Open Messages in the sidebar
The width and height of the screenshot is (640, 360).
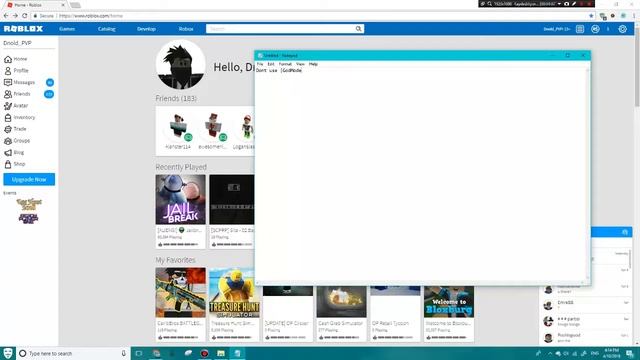20,82
